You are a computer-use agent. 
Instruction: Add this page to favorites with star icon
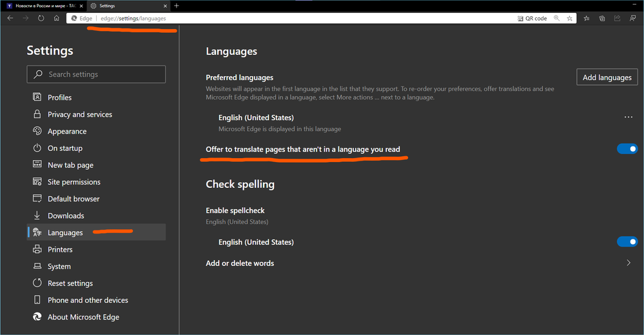point(570,18)
